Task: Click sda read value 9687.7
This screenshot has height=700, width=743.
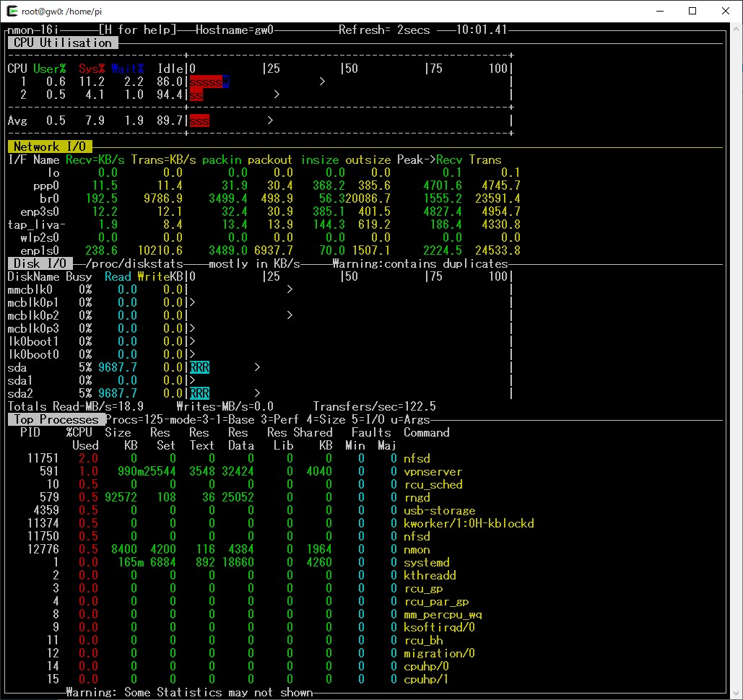Action: (118, 367)
